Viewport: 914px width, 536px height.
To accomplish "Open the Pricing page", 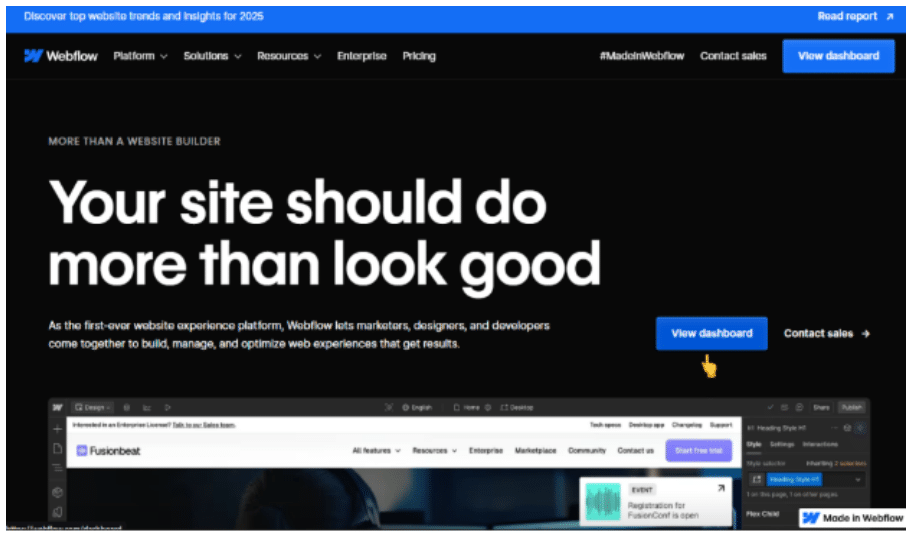I will [x=419, y=56].
